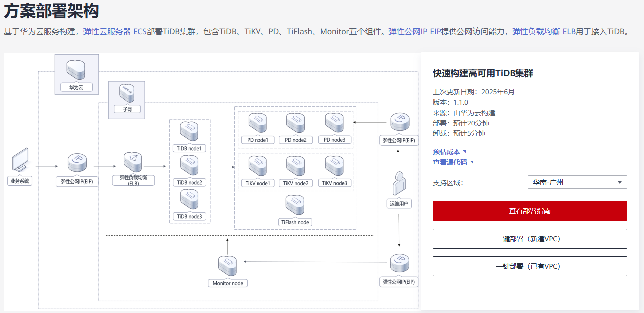Viewport: 644px width, 313px height.
Task: Click the 部署：预计20分钟 text
Action: 461,123
